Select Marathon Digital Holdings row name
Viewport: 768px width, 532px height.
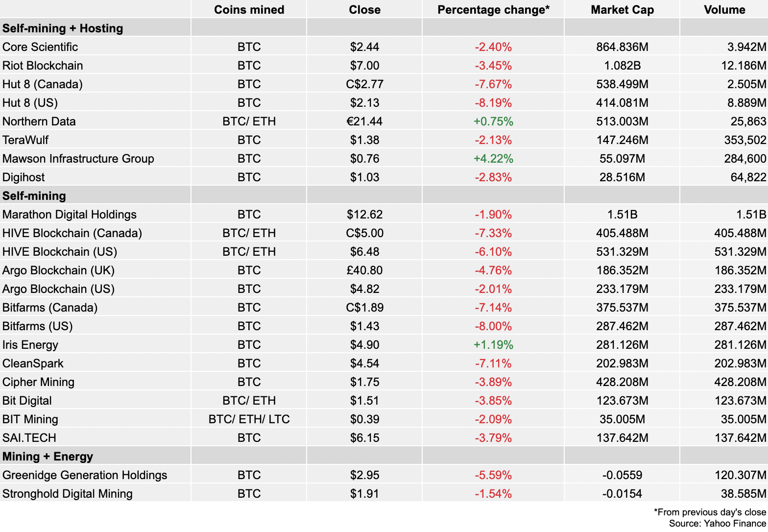[x=70, y=215]
